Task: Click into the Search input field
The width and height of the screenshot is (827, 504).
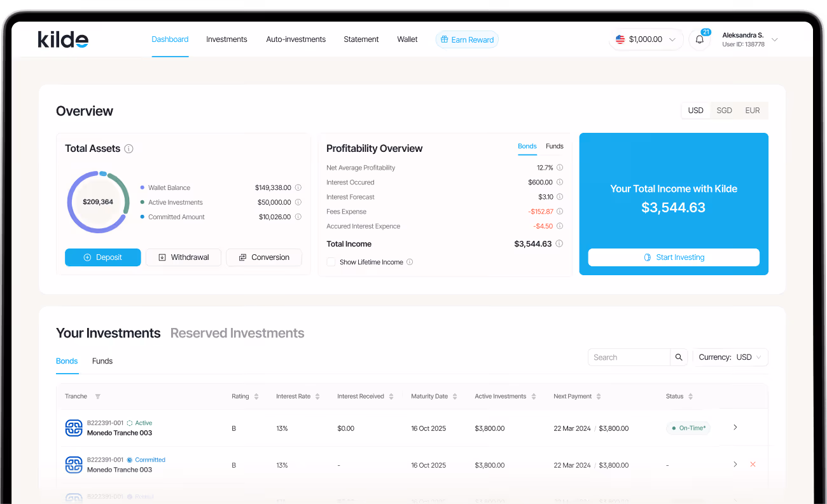Action: click(x=629, y=357)
